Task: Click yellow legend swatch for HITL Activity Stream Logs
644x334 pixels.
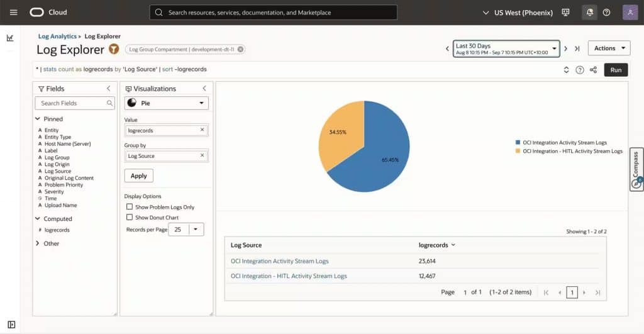Action: pyautogui.click(x=518, y=151)
